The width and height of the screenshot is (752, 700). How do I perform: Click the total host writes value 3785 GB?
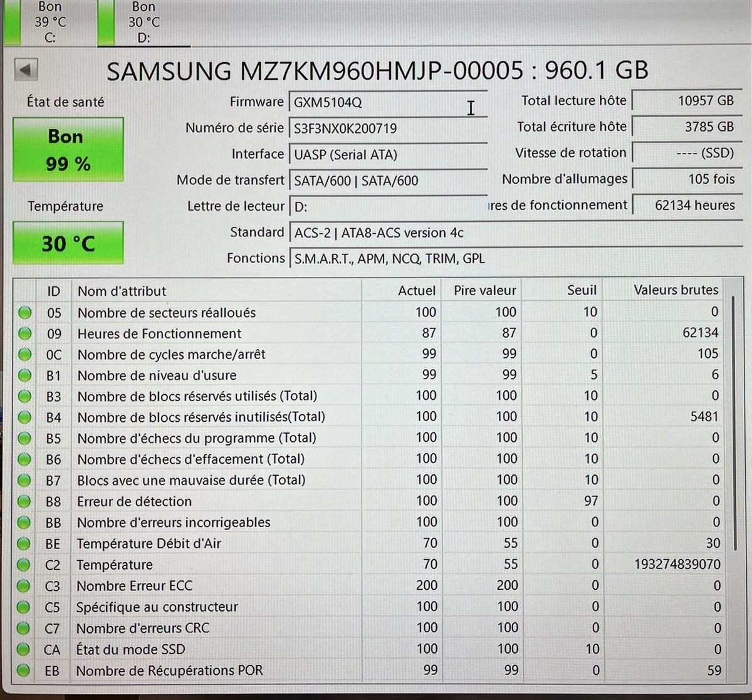(x=687, y=127)
